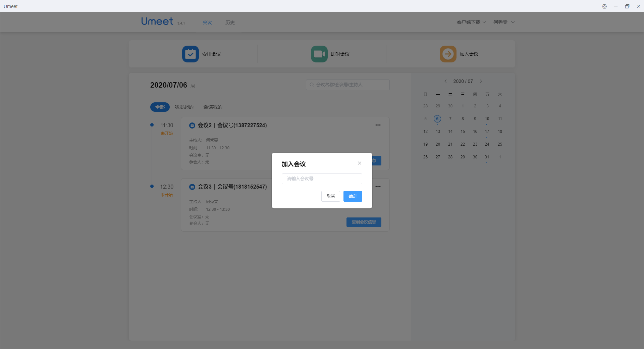The image size is (644, 349).
Task: Click the 会议2 camera icon
Action: tap(192, 125)
